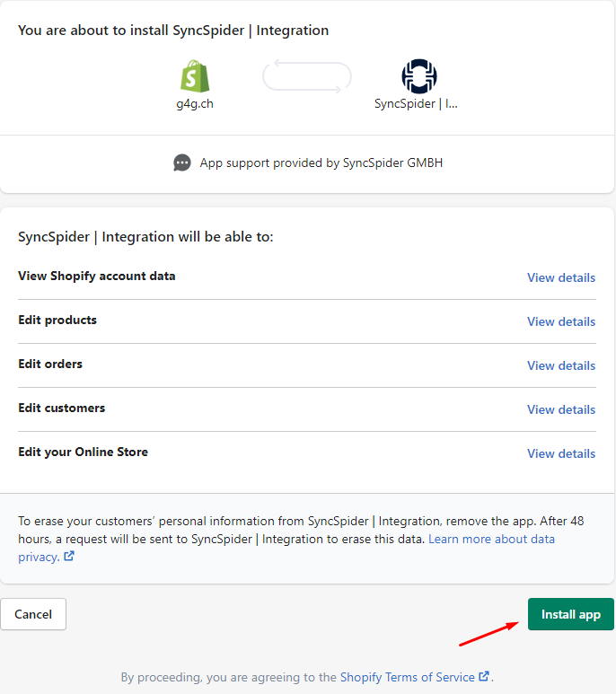
Task: Click the install SyncSpider Integration heading
Action: coord(173,31)
